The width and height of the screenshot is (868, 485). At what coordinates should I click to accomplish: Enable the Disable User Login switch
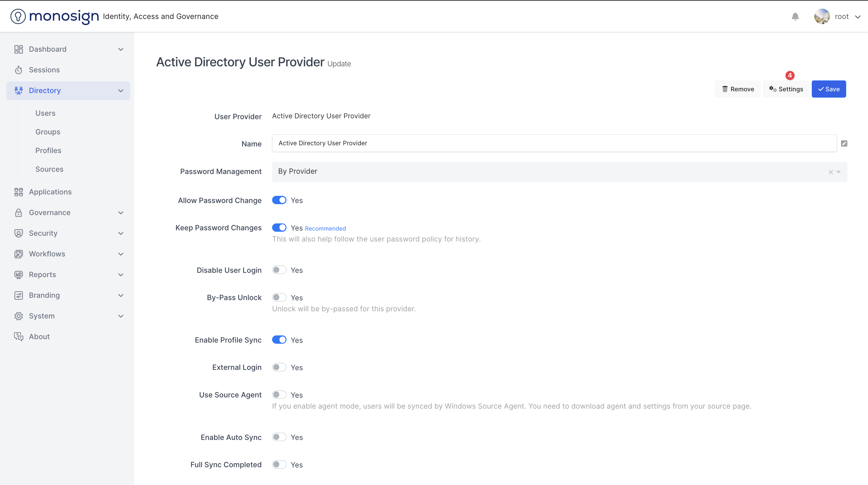[279, 270]
